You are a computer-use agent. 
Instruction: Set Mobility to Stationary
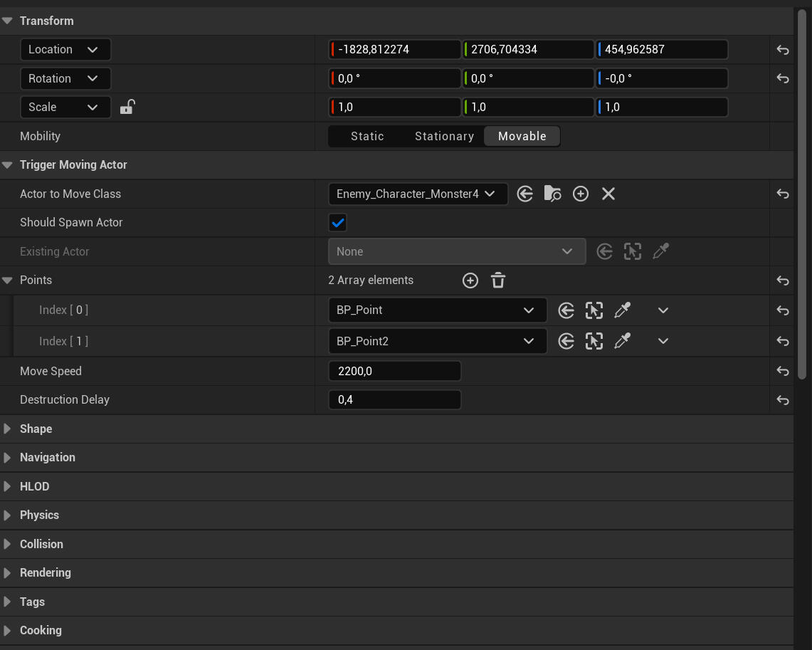[444, 136]
